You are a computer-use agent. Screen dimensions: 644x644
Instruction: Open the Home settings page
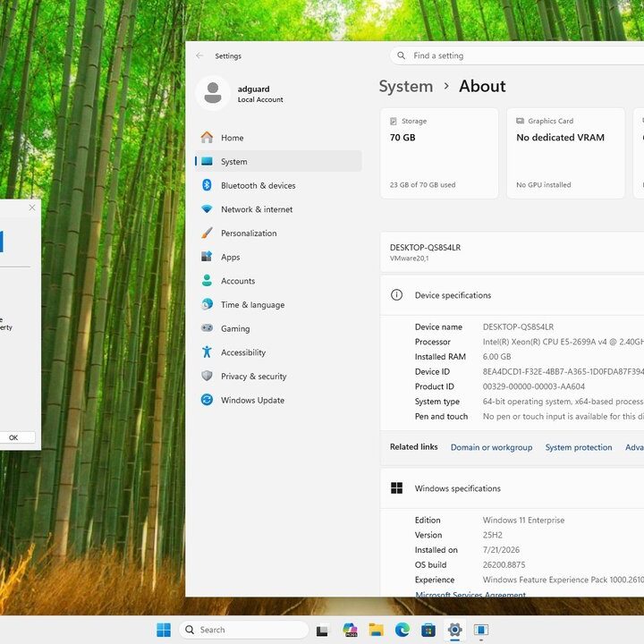click(278, 138)
